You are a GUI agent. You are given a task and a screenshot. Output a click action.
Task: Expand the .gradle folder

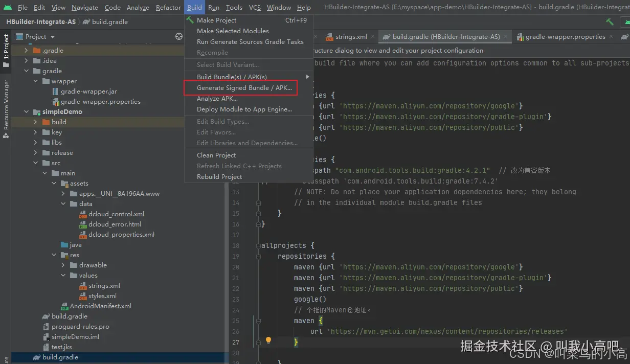[x=26, y=51]
